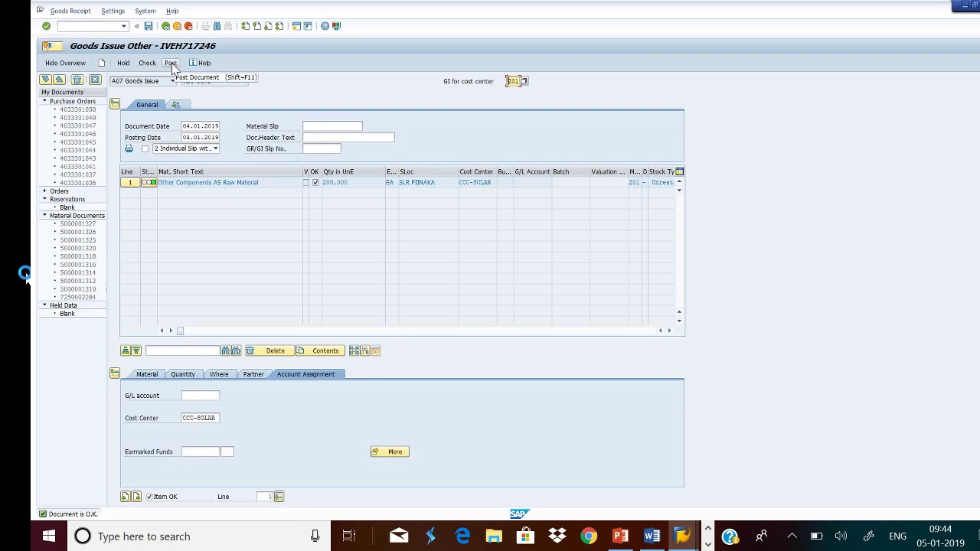The width and height of the screenshot is (980, 551).
Task: Select purchase order 4033301050
Action: (x=78, y=109)
